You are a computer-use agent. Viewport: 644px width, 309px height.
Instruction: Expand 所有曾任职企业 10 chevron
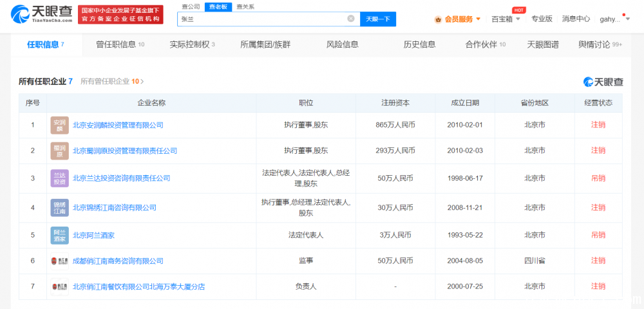pyautogui.click(x=142, y=81)
